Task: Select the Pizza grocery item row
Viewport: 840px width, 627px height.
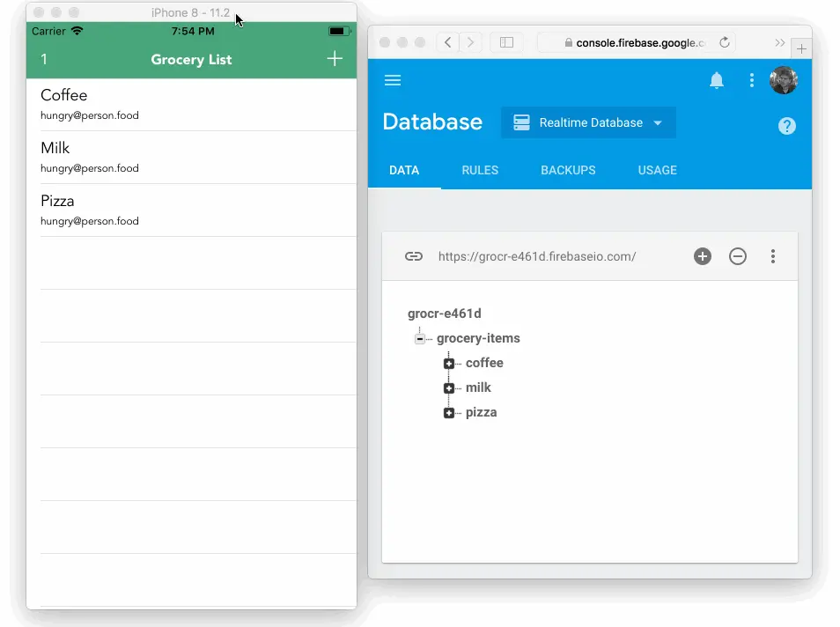Action: coord(191,210)
